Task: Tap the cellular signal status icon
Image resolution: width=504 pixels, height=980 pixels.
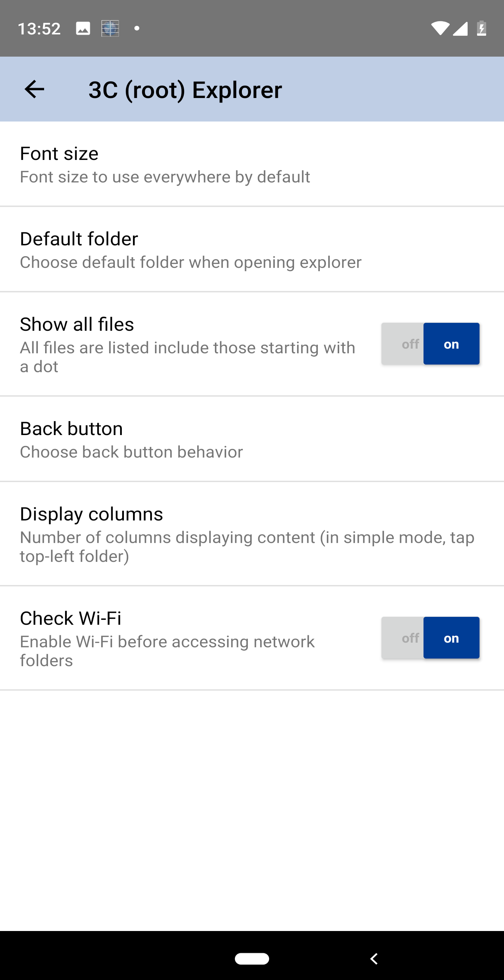Action: (x=460, y=29)
